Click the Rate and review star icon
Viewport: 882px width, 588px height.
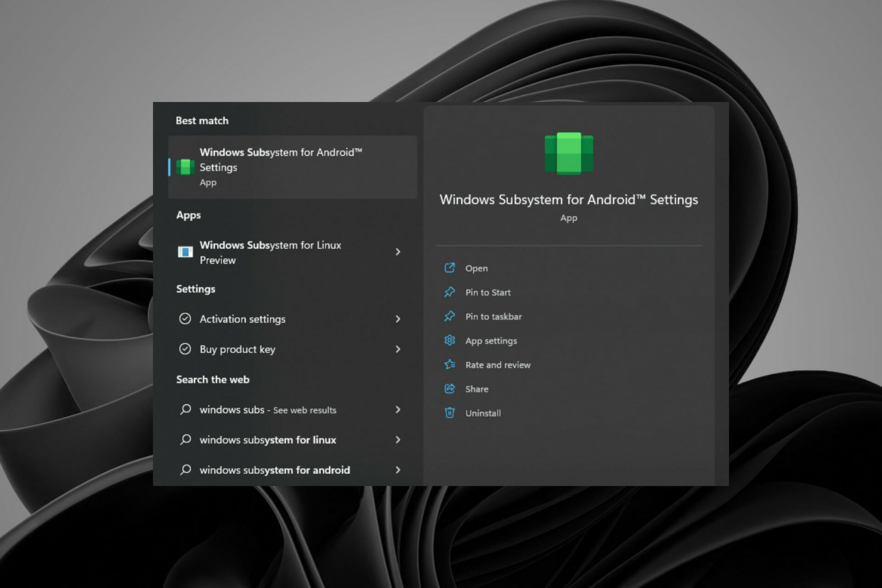450,365
